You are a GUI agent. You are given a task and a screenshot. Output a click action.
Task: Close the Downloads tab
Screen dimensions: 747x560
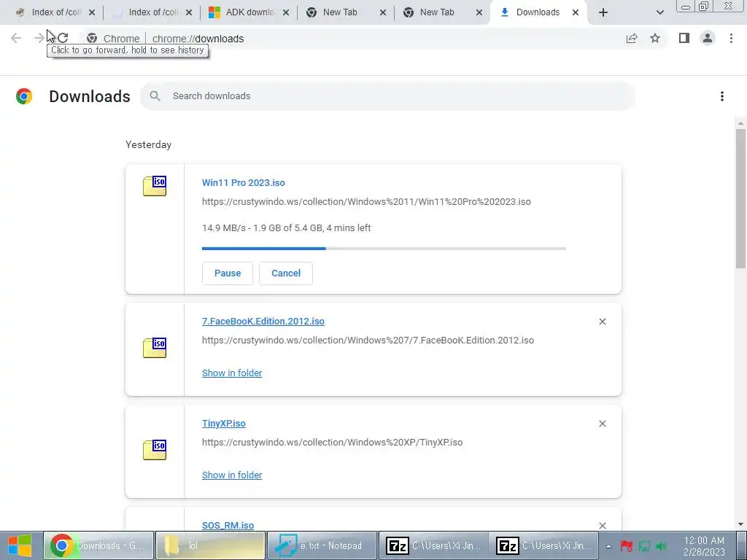click(x=576, y=13)
